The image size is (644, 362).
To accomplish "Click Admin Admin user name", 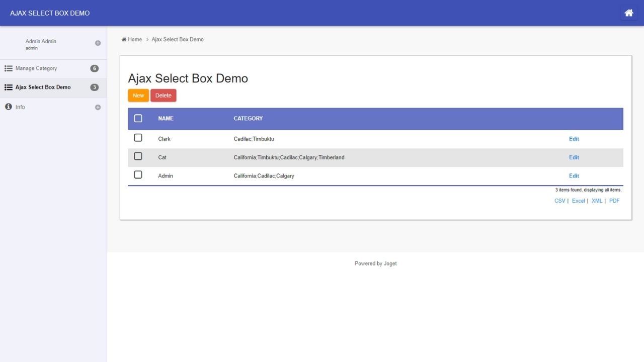I will tap(41, 41).
